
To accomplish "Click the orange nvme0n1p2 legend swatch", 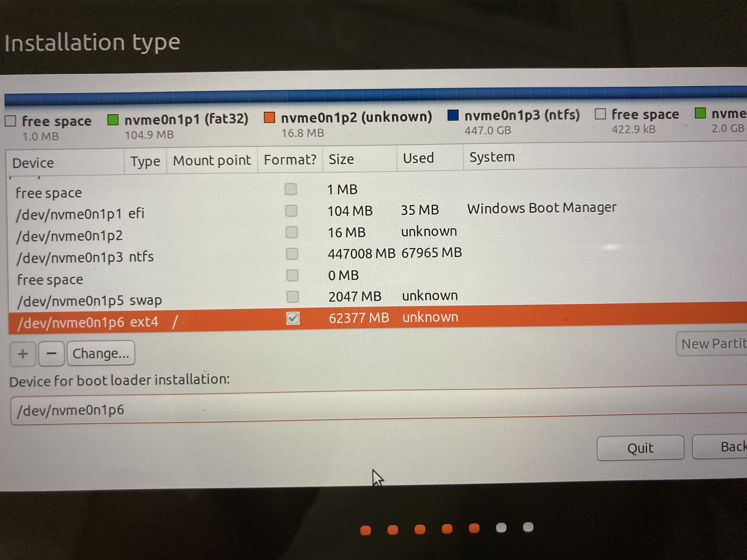I will pos(269,117).
